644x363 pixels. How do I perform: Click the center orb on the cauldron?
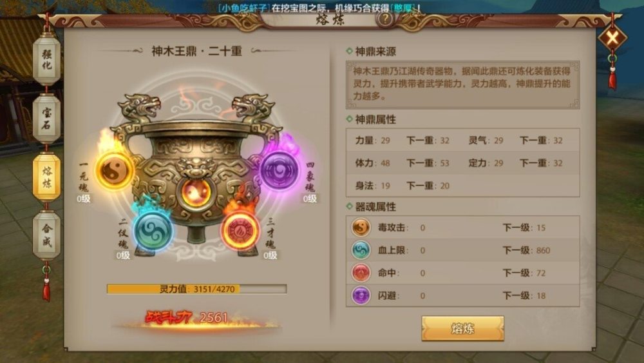click(x=196, y=192)
